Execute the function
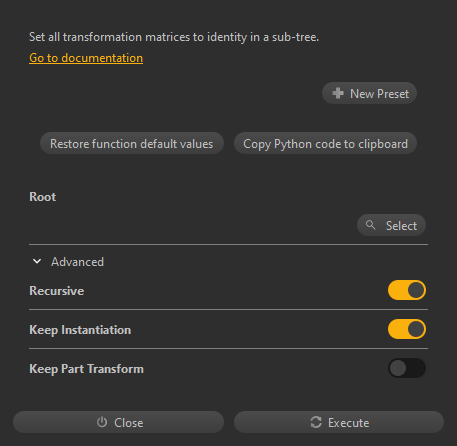Viewport: 457px width, 446px height. (339, 422)
